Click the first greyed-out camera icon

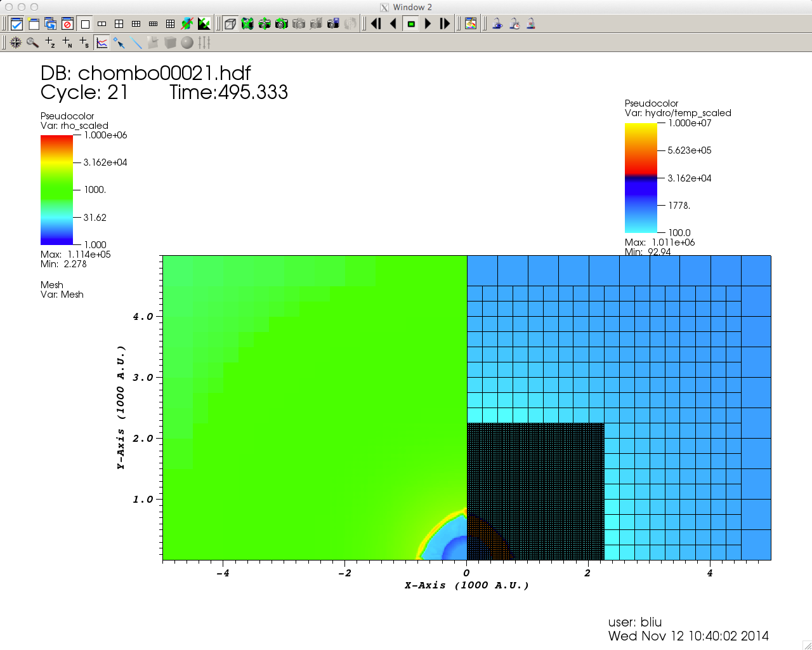[299, 24]
